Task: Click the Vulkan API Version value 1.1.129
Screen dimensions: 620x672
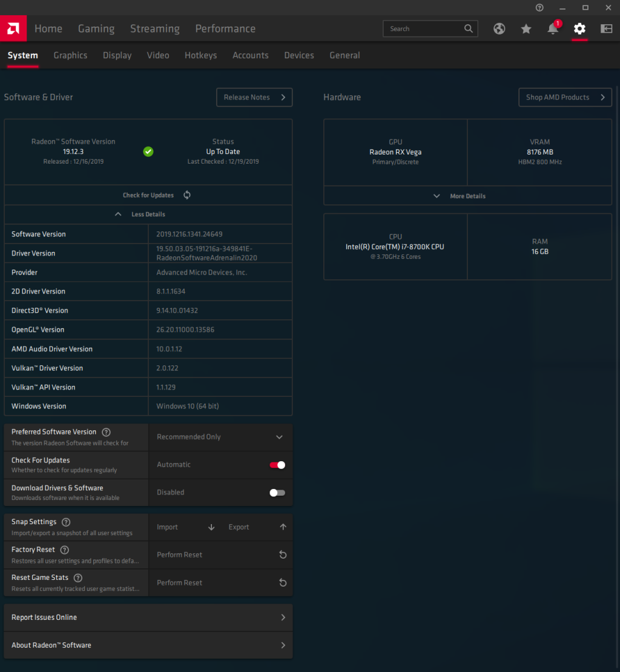Action: [166, 387]
